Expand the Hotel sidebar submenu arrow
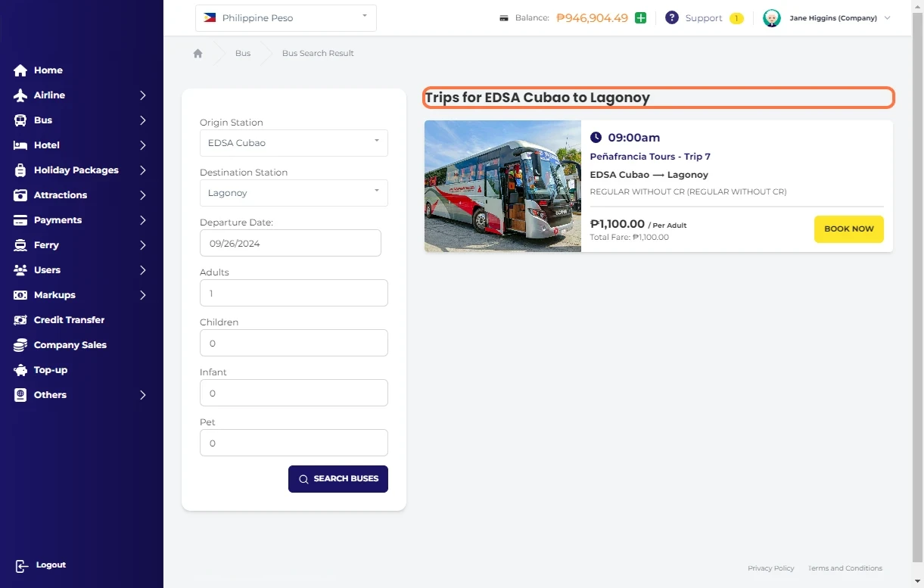The height and width of the screenshot is (588, 924). coord(142,145)
